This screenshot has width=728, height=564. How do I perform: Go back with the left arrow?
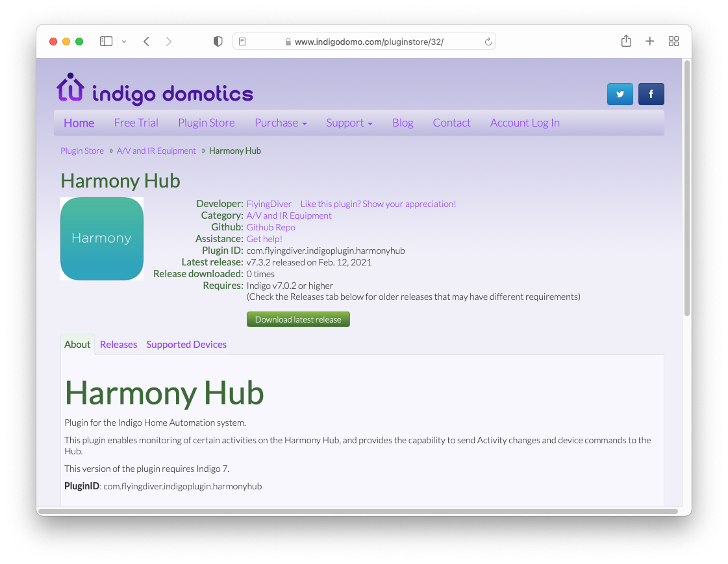[x=146, y=42]
